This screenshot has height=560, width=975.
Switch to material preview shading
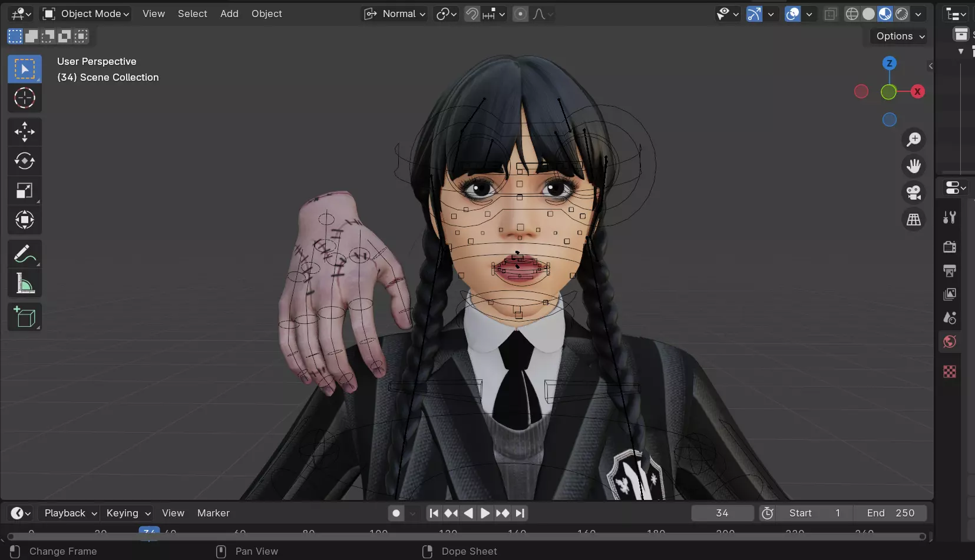(x=885, y=14)
